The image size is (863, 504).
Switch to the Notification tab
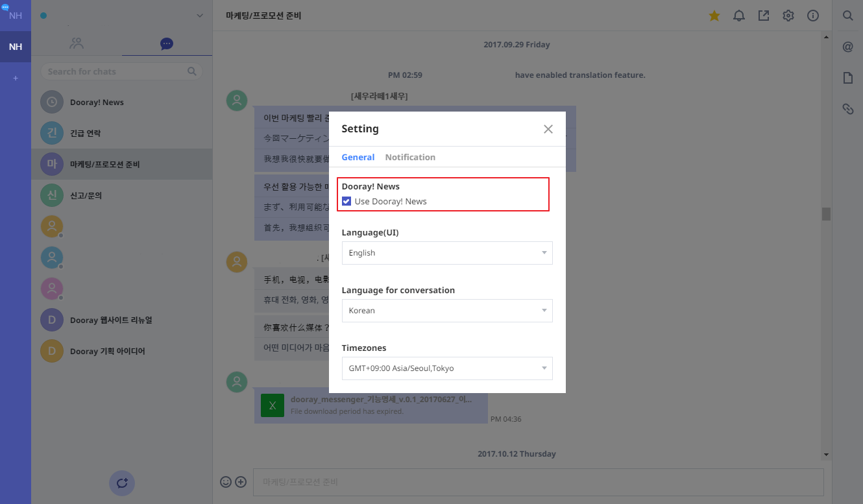pyautogui.click(x=410, y=157)
